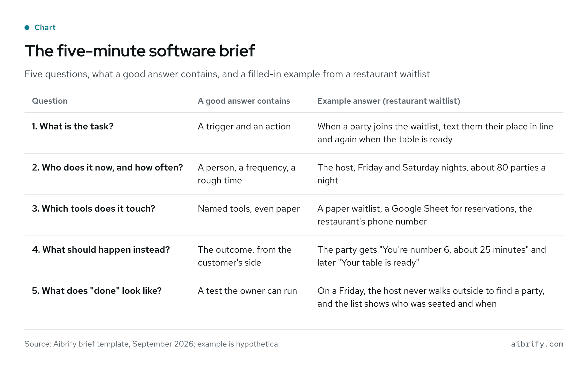Click the A trigger and an action cell
This screenshot has height=368, width=588.
click(244, 126)
